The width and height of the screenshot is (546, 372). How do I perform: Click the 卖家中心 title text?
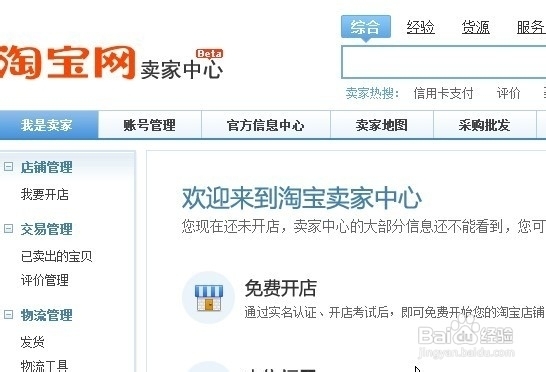click(x=181, y=70)
